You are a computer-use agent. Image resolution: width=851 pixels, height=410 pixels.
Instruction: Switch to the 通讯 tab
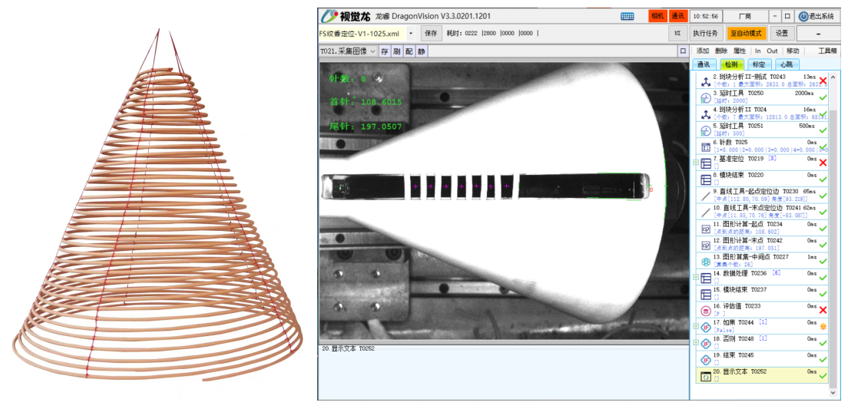(x=704, y=65)
